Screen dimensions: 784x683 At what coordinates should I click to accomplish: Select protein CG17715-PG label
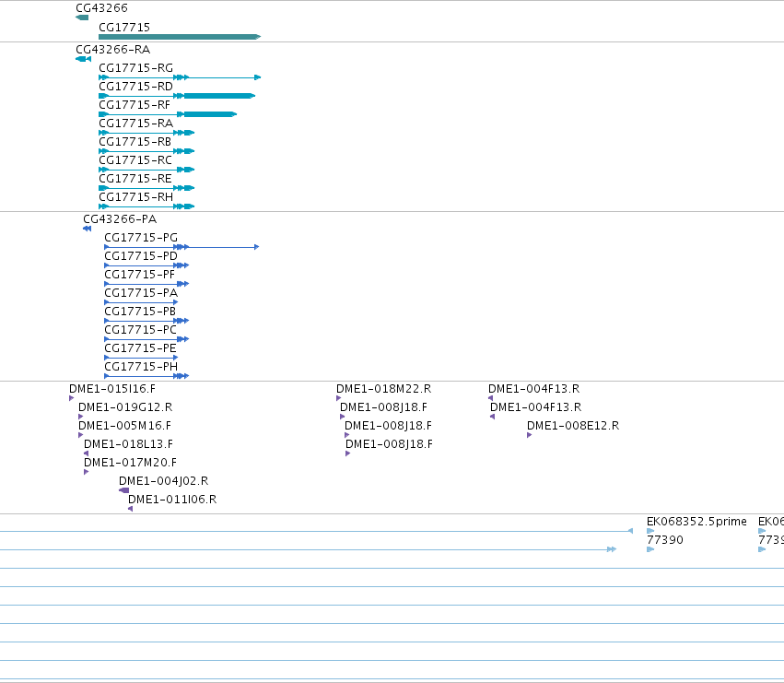pos(141,238)
